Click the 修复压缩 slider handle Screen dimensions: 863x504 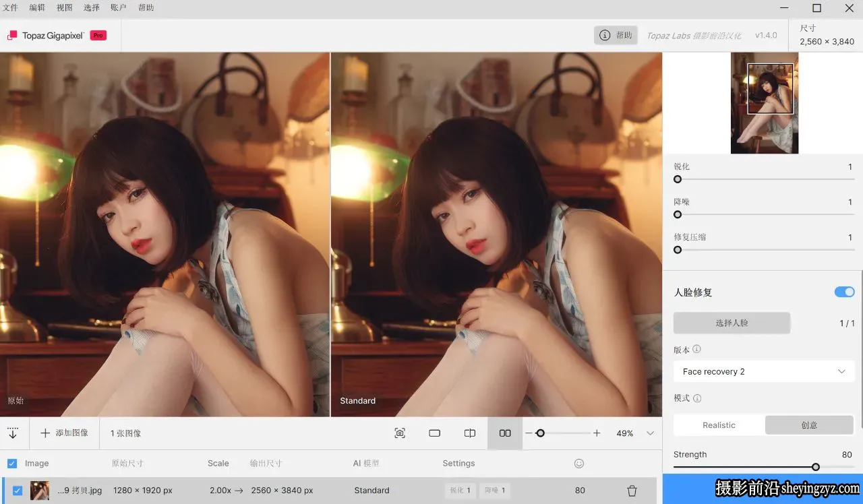pos(678,249)
